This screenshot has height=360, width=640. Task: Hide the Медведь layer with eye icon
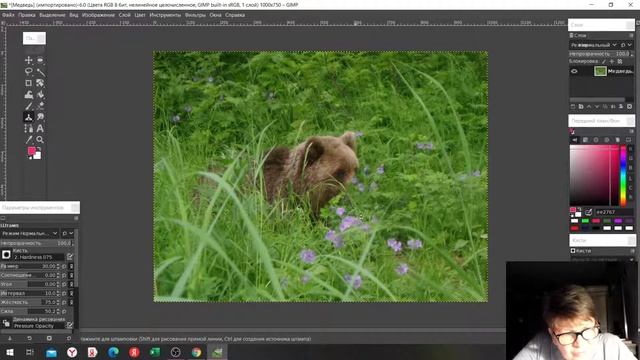(574, 71)
